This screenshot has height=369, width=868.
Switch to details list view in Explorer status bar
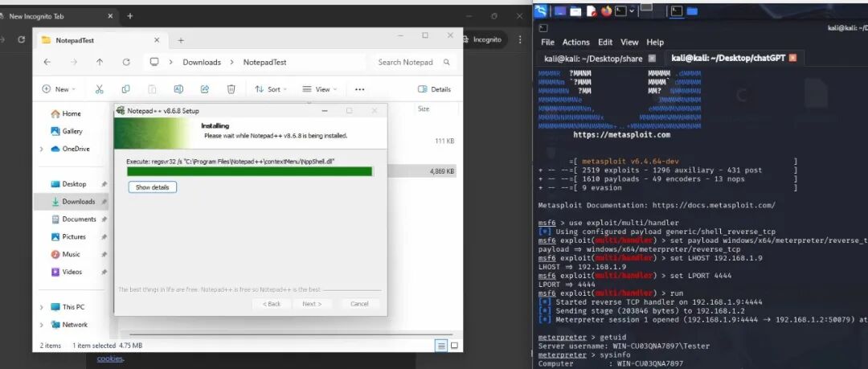tap(441, 346)
